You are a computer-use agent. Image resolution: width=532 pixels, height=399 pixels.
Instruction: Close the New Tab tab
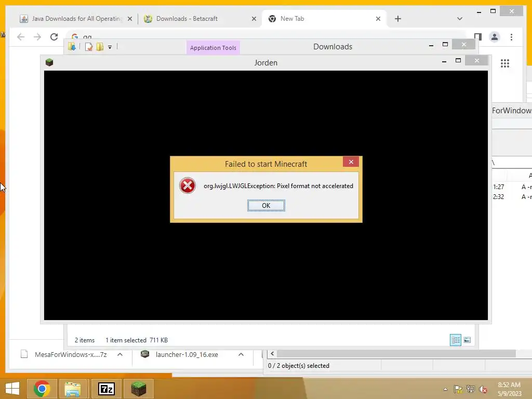click(378, 19)
